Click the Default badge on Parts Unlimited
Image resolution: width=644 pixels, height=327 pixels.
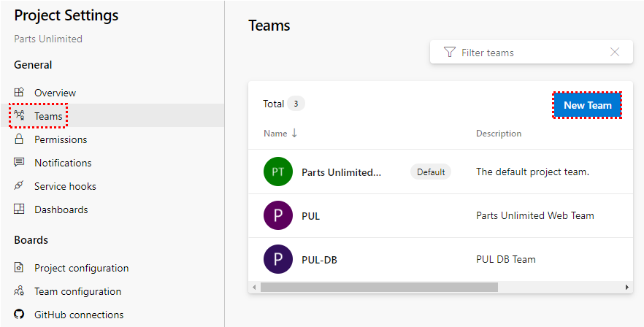tap(431, 172)
